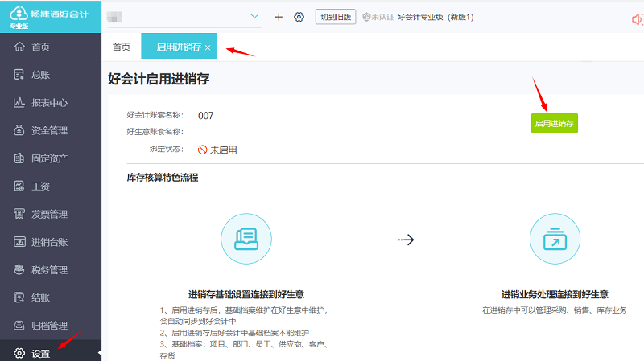Image resolution: width=644 pixels, height=361 pixels.
Task: Click the flow arrow between steps
Action: point(406,240)
